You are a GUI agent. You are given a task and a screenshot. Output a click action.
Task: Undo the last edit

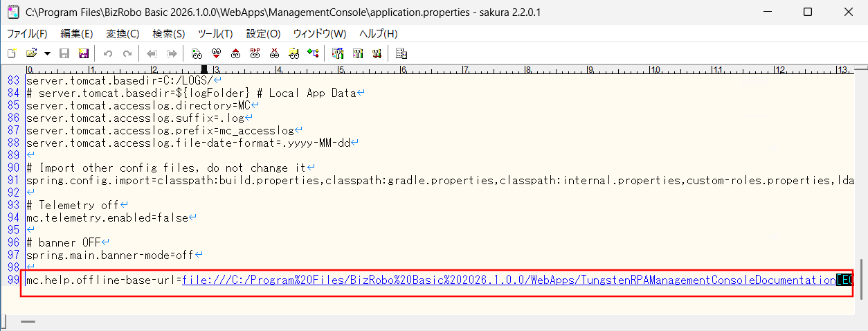tap(108, 53)
